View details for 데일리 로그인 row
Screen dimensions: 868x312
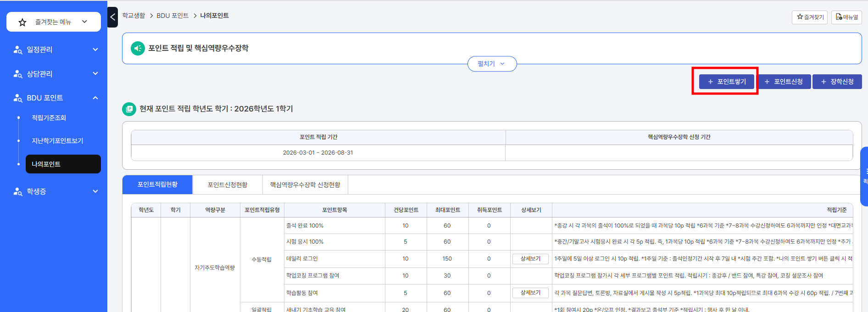point(530,259)
